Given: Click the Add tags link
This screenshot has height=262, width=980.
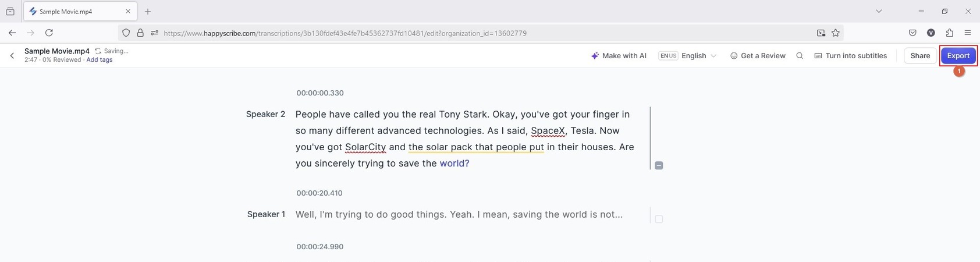Looking at the screenshot, I should (x=100, y=60).
